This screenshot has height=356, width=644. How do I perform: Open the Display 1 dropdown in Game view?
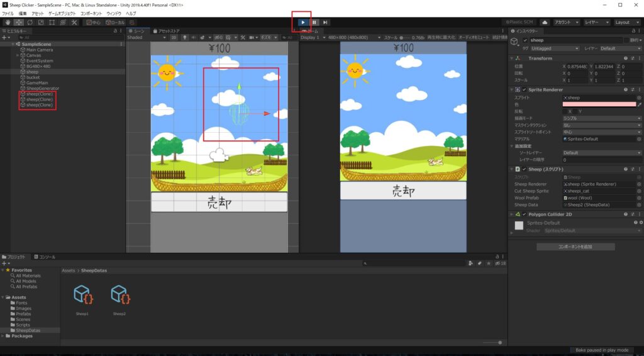(313, 37)
